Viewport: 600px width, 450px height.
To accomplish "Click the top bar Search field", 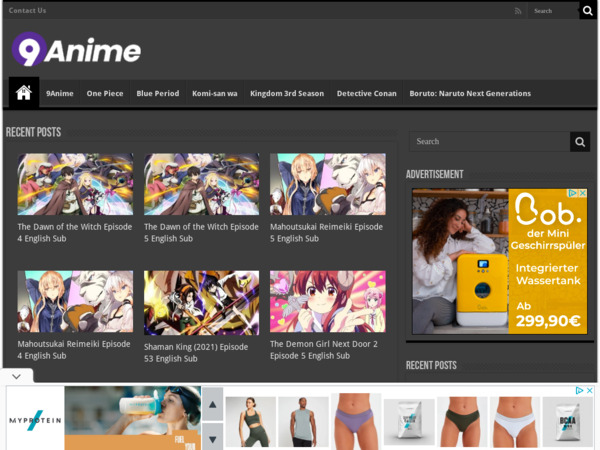I will [553, 11].
